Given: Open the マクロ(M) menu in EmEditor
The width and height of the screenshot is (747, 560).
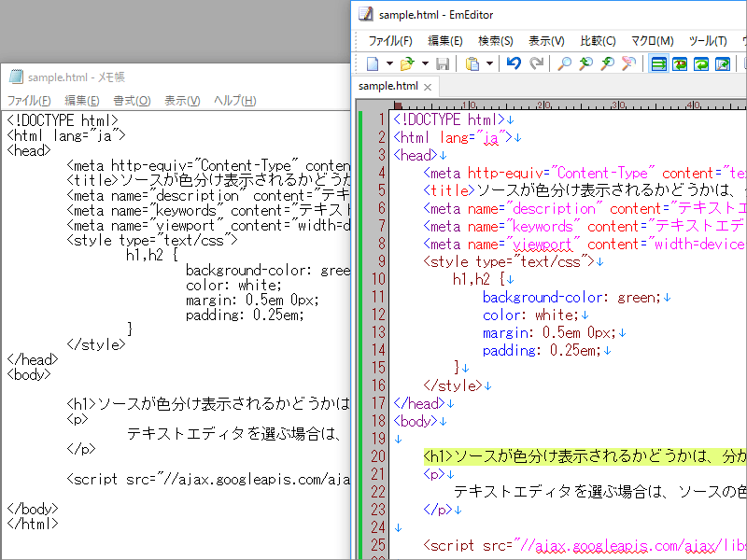Looking at the screenshot, I should click(x=652, y=40).
